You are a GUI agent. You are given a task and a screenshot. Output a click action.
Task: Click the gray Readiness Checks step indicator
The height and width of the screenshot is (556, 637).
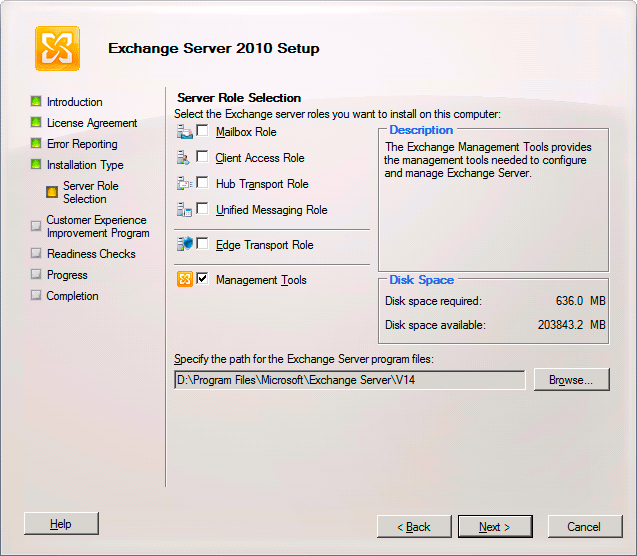tap(36, 253)
